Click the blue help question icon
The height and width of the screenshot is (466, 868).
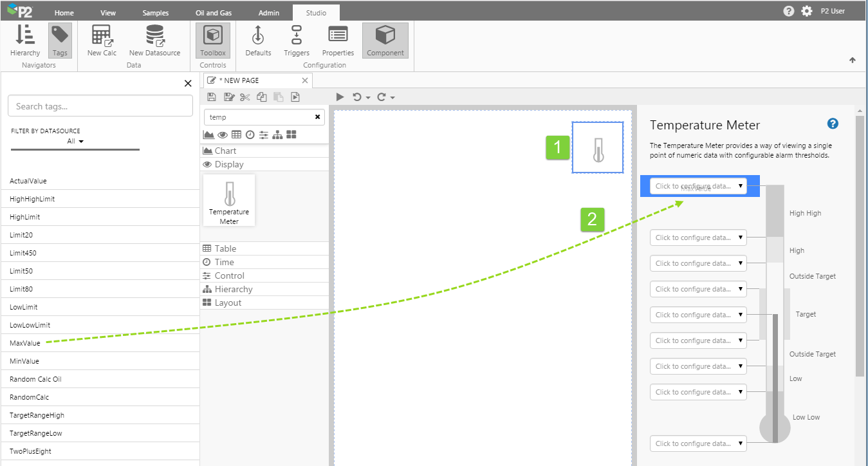click(x=833, y=124)
